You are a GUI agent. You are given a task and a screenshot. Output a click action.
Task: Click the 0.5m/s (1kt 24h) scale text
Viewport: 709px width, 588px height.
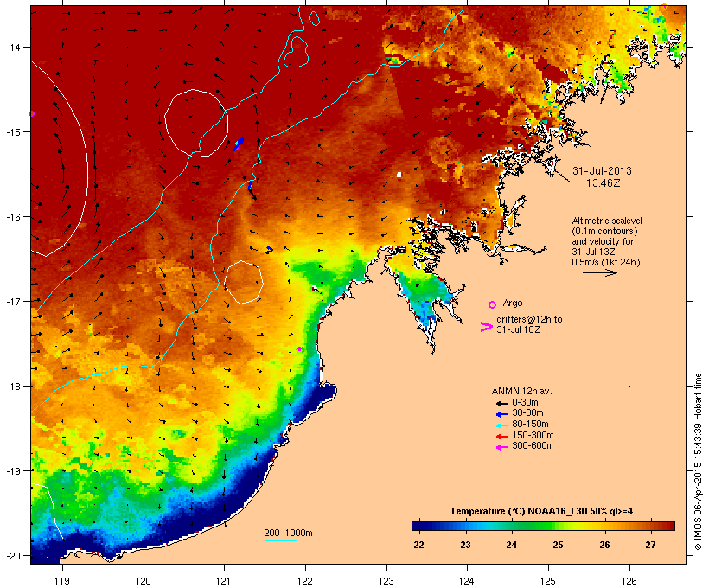tap(606, 262)
